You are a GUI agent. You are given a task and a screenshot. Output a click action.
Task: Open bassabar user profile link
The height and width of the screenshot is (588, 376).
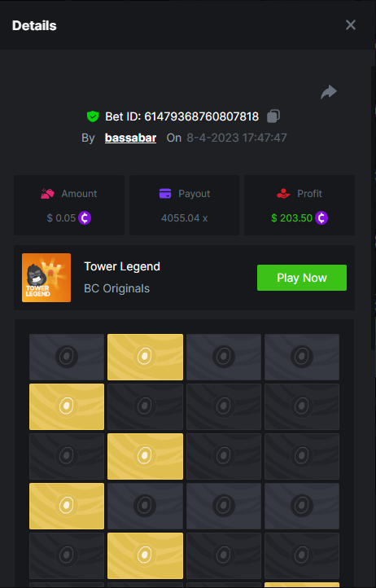[130, 138]
